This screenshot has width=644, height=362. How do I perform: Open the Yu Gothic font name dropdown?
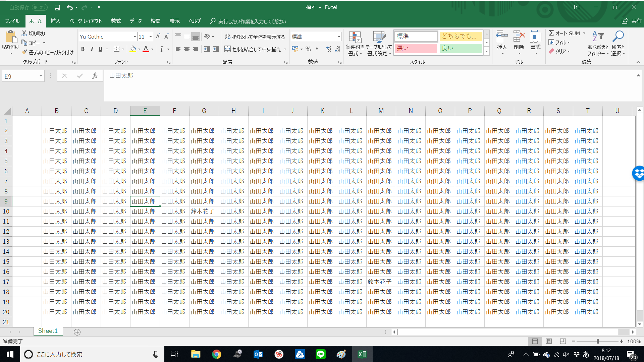tap(135, 37)
